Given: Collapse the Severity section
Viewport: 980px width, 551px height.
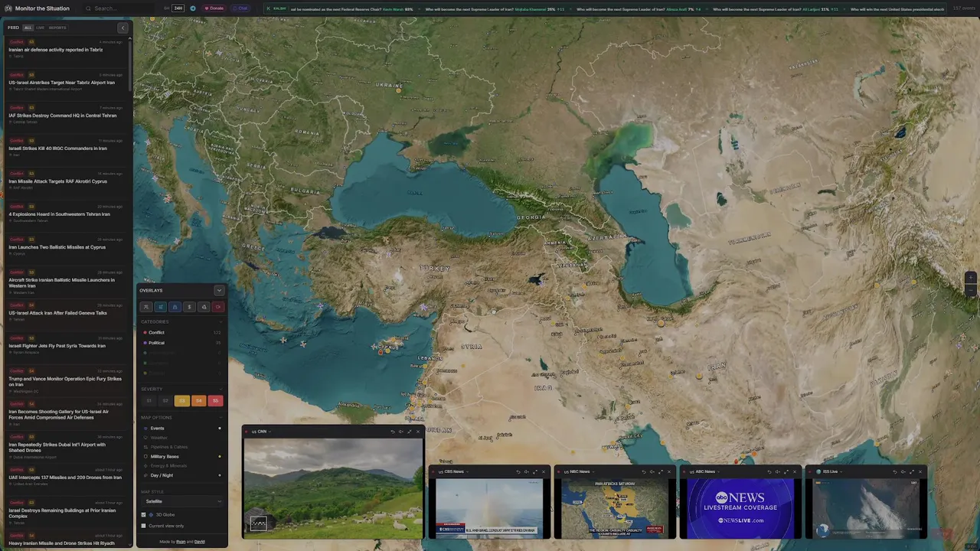Looking at the screenshot, I should (220, 389).
